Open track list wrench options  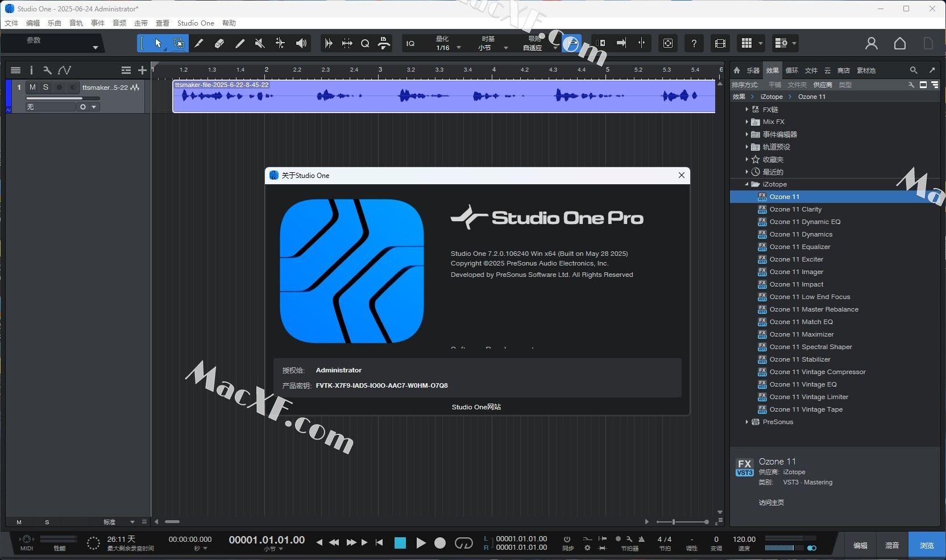[x=47, y=70]
